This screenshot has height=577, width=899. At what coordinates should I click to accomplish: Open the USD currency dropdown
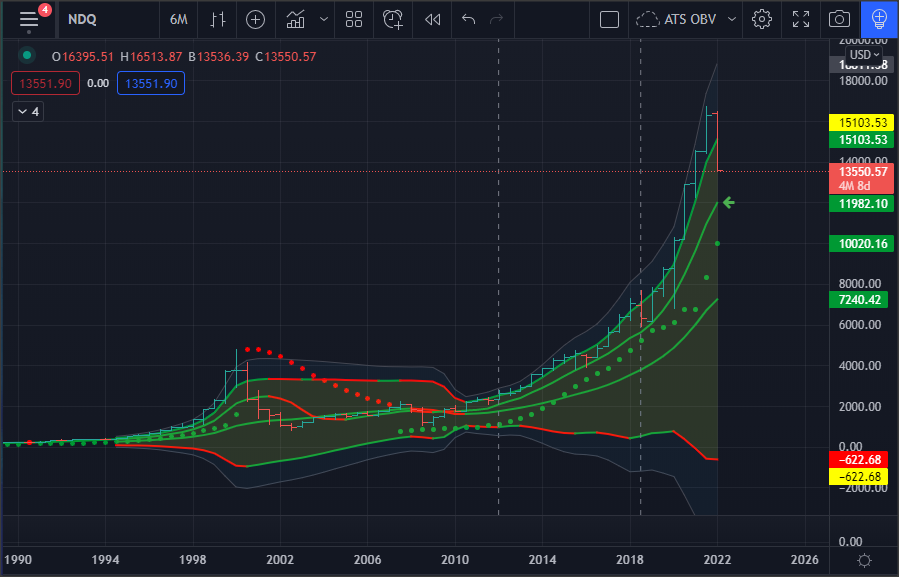pyautogui.click(x=864, y=54)
